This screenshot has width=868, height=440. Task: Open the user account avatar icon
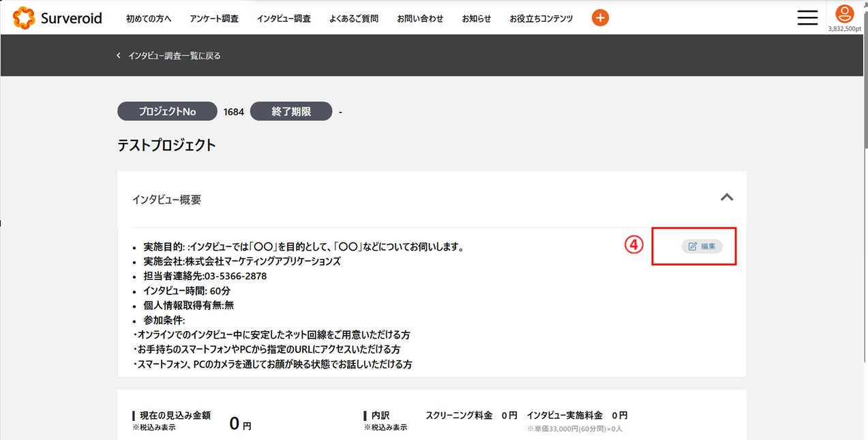pos(844,14)
